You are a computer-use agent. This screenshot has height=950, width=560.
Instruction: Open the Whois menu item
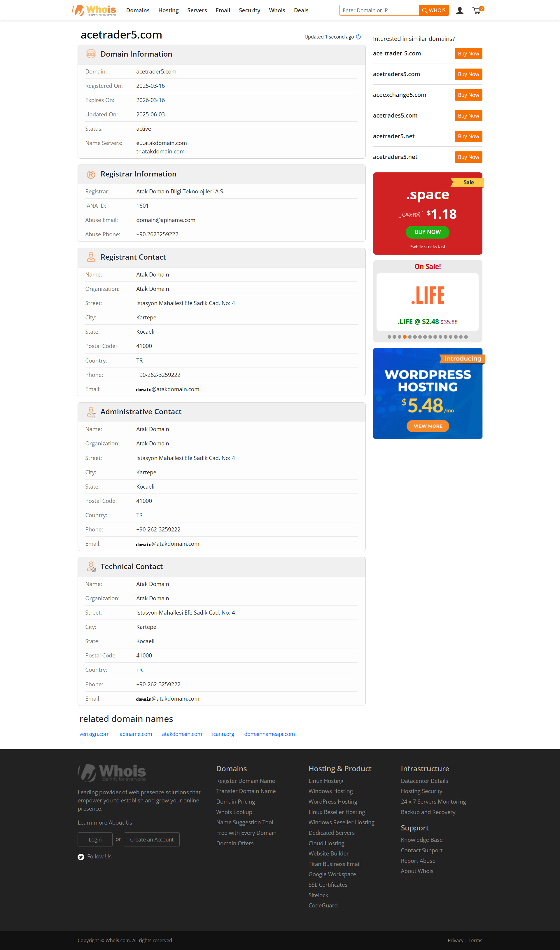tap(277, 10)
